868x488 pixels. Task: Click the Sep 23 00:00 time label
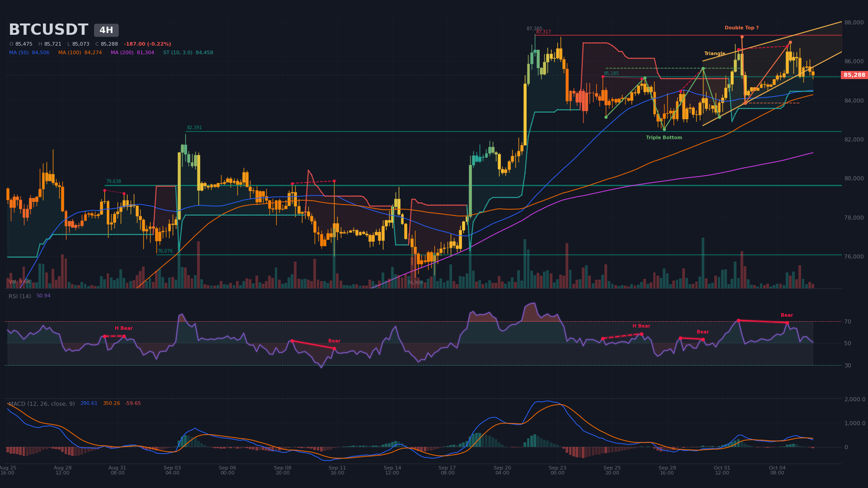pyautogui.click(x=557, y=470)
